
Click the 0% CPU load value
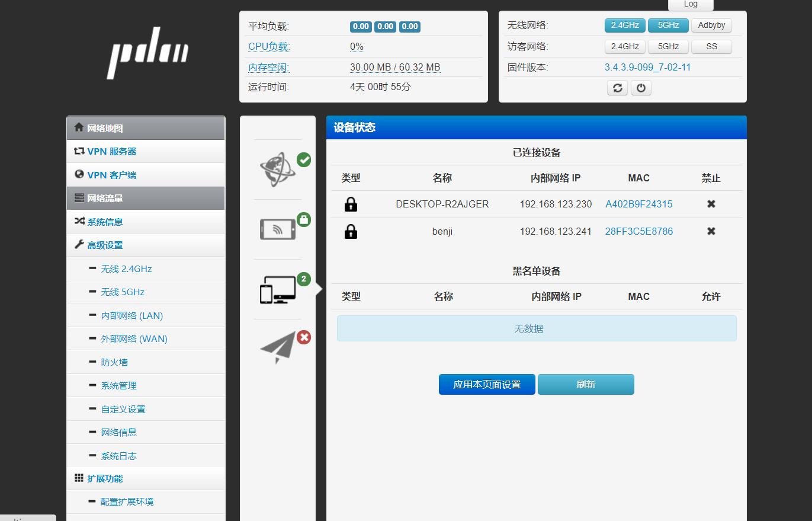click(357, 47)
